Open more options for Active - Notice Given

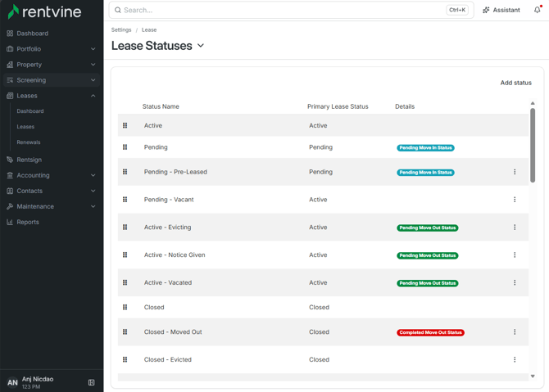[515, 255]
